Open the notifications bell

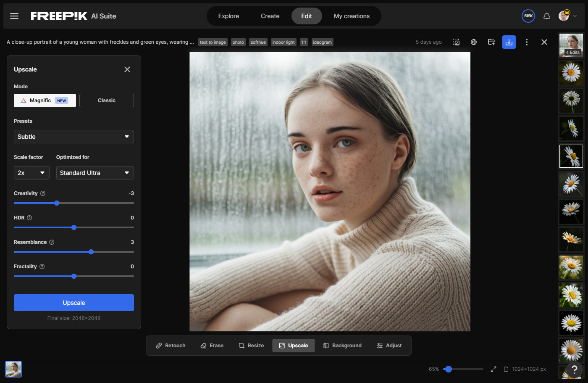(547, 16)
